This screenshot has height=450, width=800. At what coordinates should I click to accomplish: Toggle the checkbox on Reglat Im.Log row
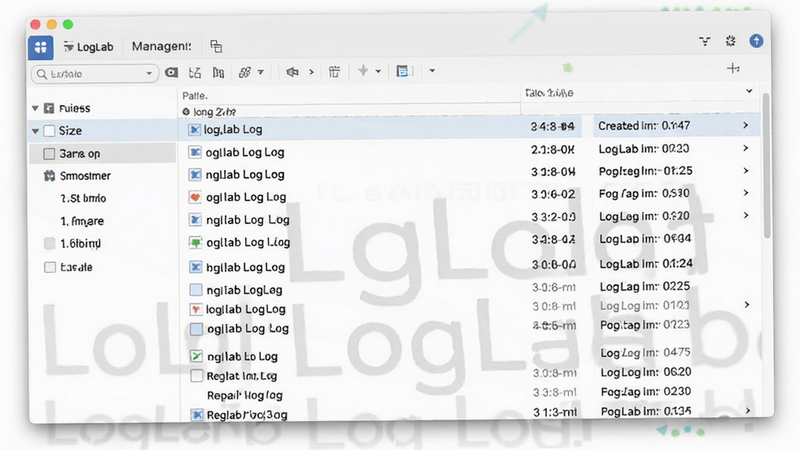tap(197, 376)
